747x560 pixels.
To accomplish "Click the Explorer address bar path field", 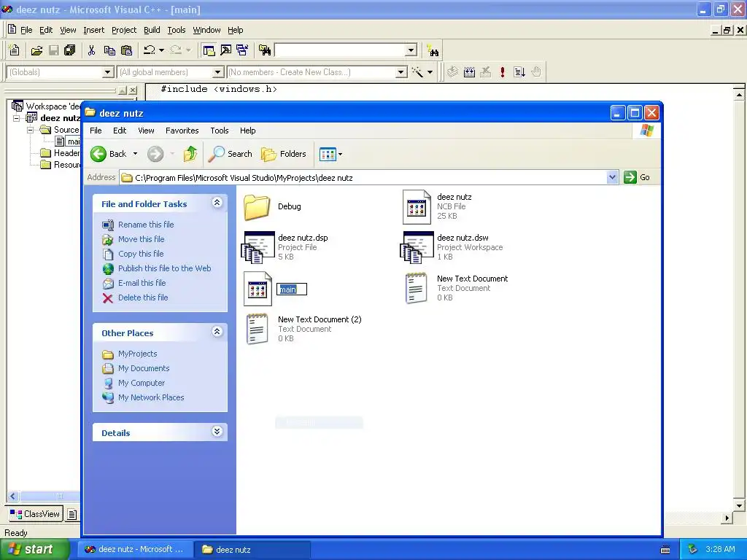I will (x=363, y=178).
